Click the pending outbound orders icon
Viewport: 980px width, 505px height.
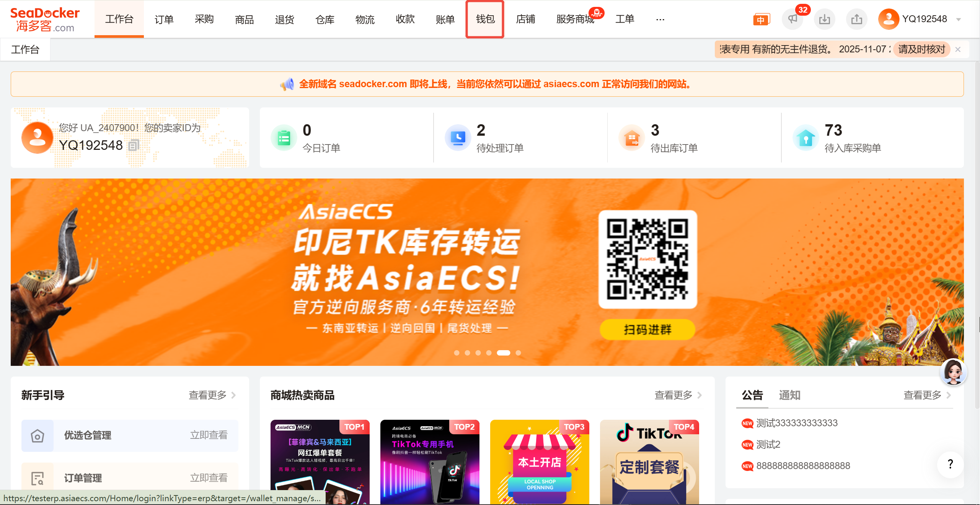(632, 138)
